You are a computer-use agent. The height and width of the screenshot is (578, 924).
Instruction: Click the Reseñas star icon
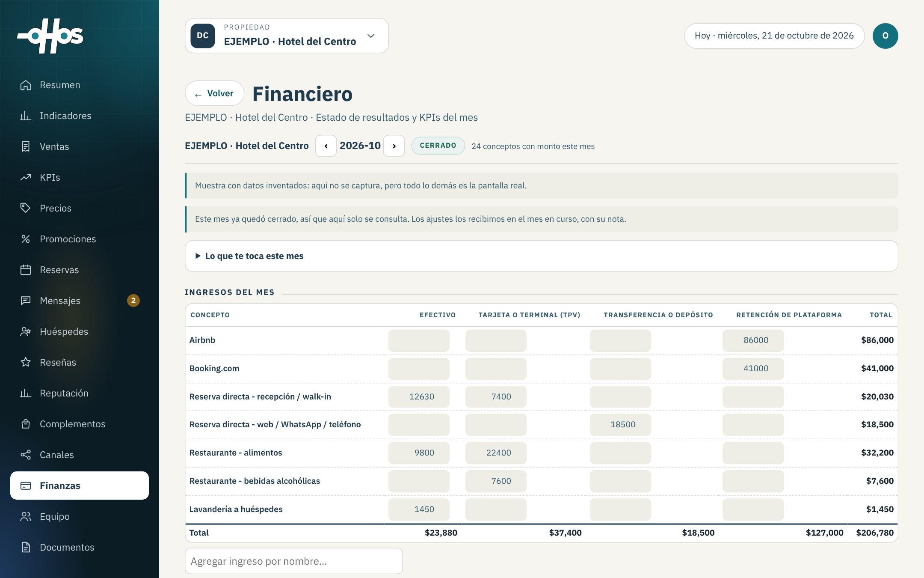[26, 362]
